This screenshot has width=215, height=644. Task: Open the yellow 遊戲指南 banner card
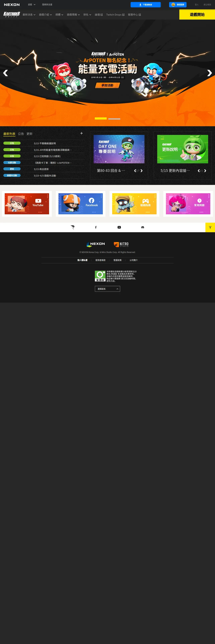tap(134, 204)
